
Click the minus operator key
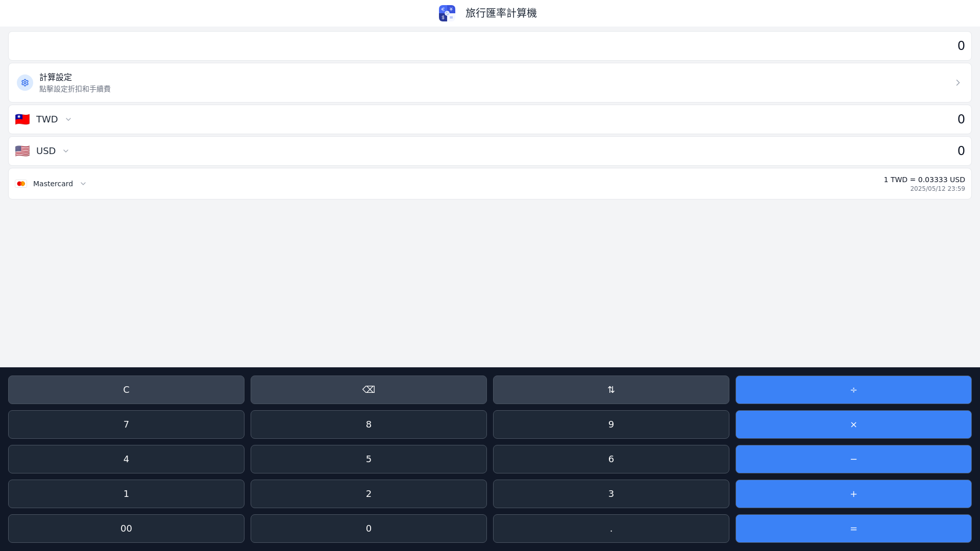(853, 459)
